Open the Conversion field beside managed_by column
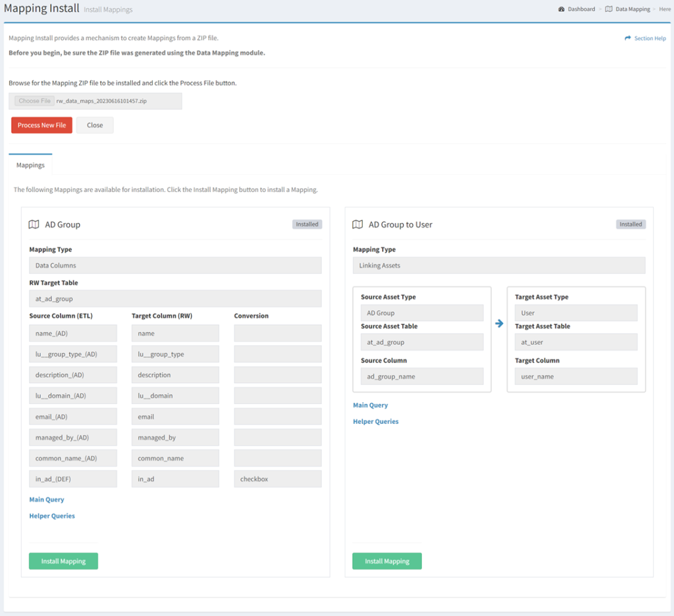This screenshot has height=616, width=674. (x=278, y=437)
